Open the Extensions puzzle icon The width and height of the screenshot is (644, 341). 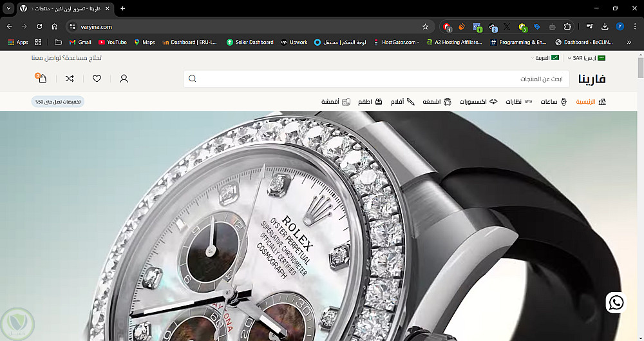pyautogui.click(x=567, y=26)
